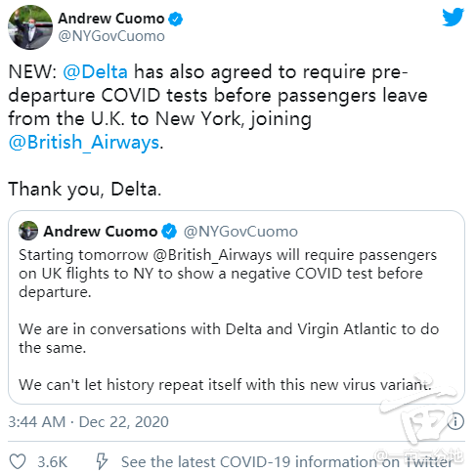Screen dimensions: 476x475
Task: Click the main tweet verified badge
Action: (x=175, y=19)
